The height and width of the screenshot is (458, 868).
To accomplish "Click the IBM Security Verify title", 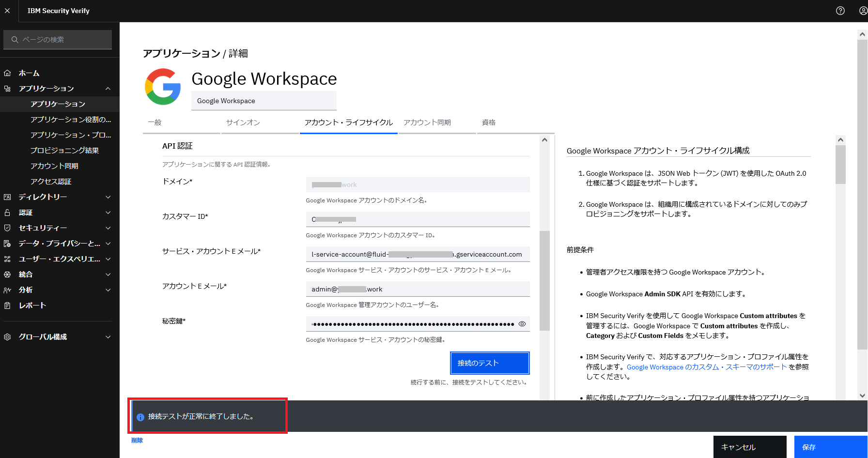I will click(x=59, y=11).
